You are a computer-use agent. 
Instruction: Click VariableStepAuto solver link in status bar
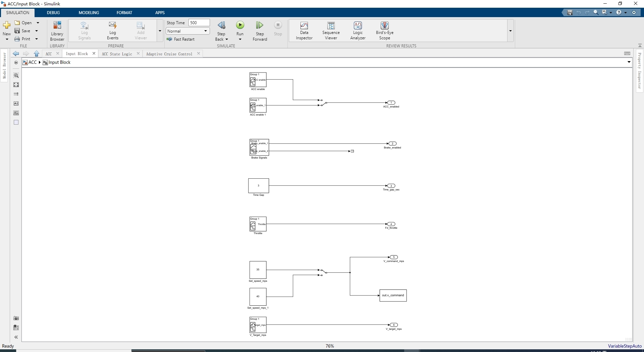point(625,346)
